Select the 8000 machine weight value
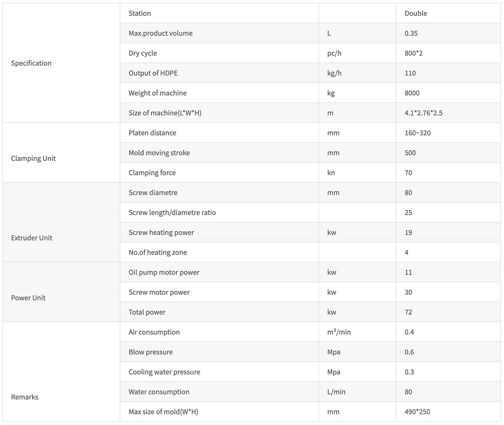 [412, 93]
